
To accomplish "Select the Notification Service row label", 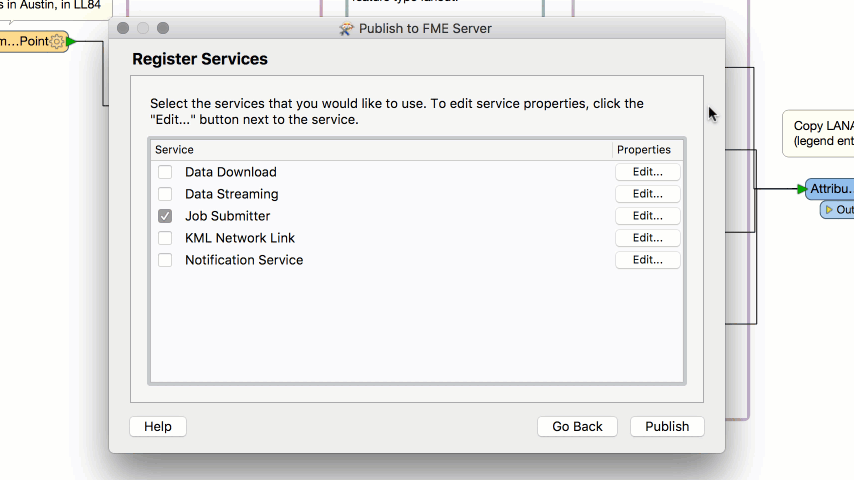I will coord(244,260).
